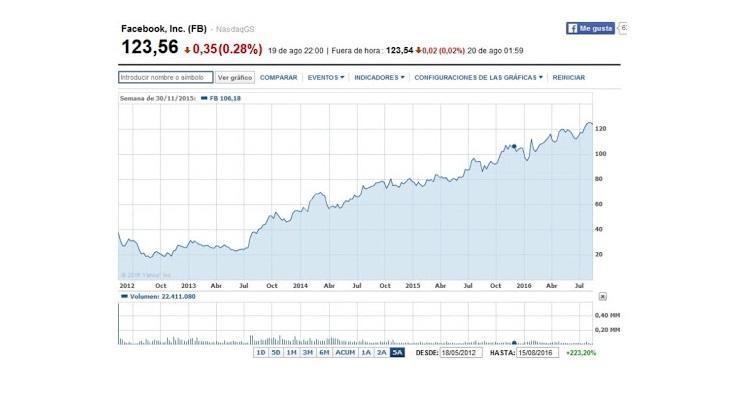The image size is (750, 400).
Task: Close the Volumen panel with X
Action: click(602, 296)
